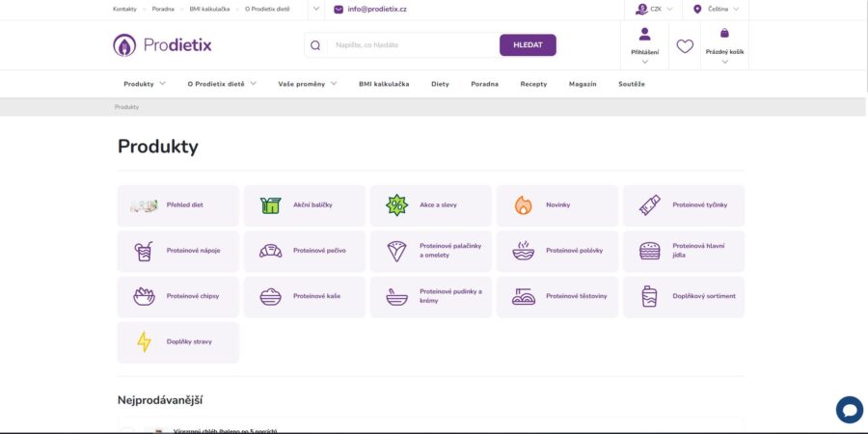Click the HLEDAT search button
The width and height of the screenshot is (868, 434).
pyautogui.click(x=529, y=45)
